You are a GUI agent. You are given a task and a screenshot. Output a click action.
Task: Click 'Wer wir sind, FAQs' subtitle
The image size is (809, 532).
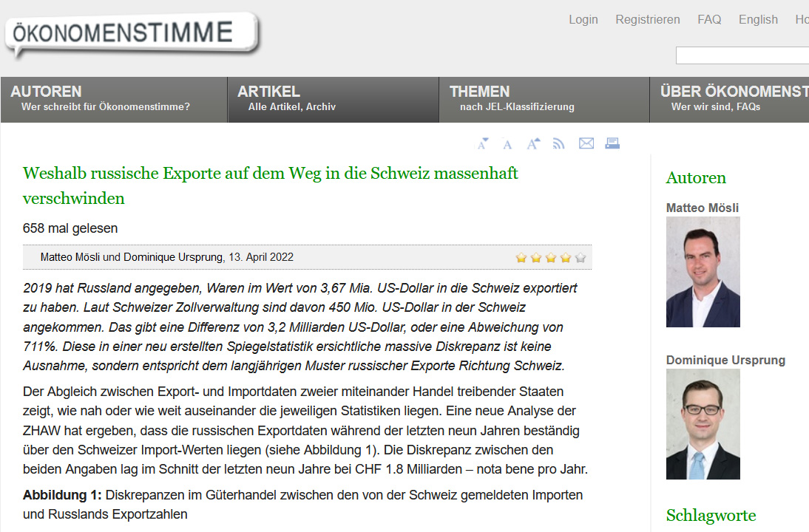(716, 106)
